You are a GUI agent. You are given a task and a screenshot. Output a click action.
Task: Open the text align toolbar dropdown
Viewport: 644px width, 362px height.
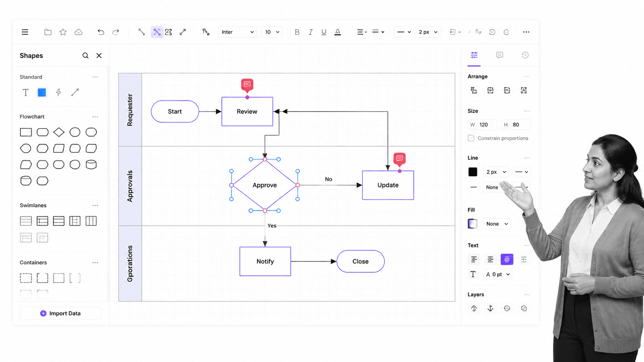362,32
